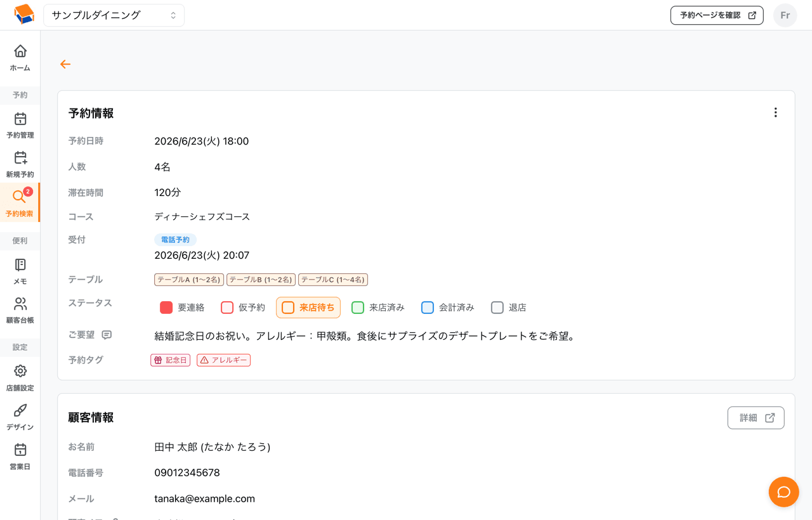Image resolution: width=812 pixels, height=520 pixels.
Task: Click the party size 4名
Action: click(162, 167)
